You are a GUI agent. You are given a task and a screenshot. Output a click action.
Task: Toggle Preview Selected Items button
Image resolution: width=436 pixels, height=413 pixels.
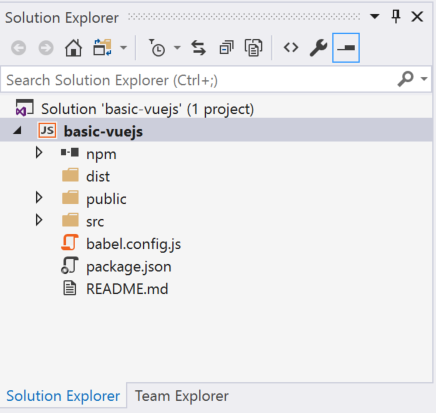pos(346,48)
